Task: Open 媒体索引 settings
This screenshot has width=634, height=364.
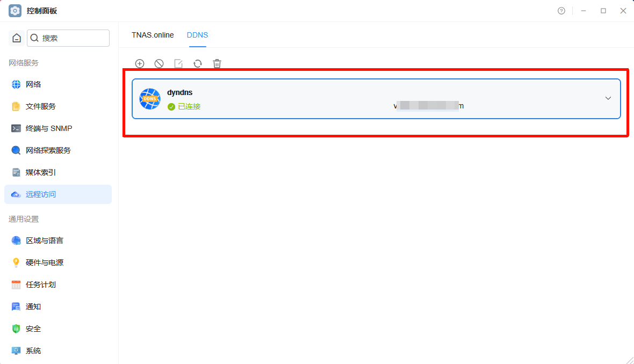Action: [58, 172]
